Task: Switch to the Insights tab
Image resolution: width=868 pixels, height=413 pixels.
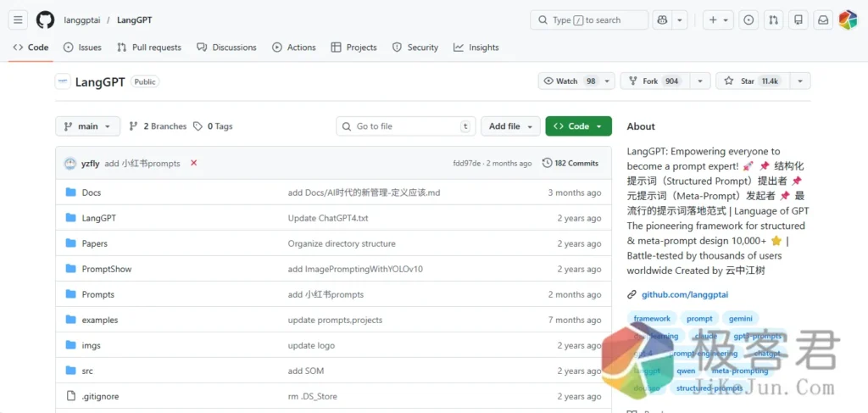Action: click(x=476, y=47)
